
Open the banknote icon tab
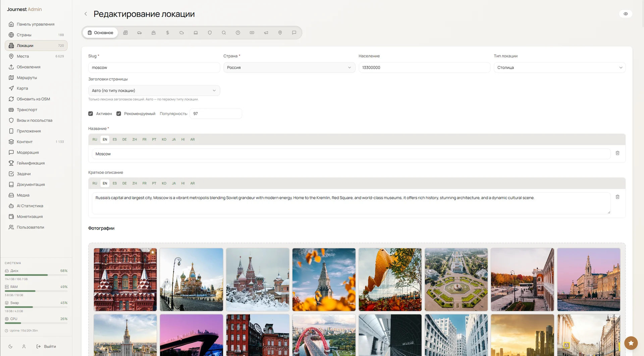(x=252, y=33)
